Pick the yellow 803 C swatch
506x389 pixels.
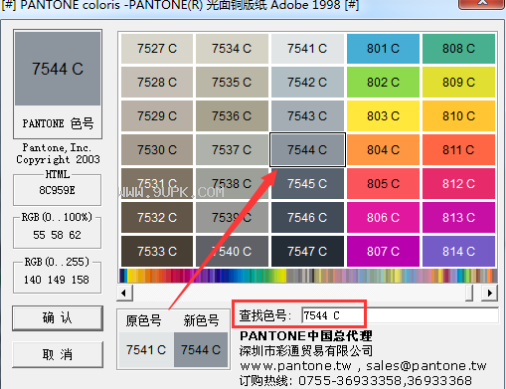[x=383, y=116]
